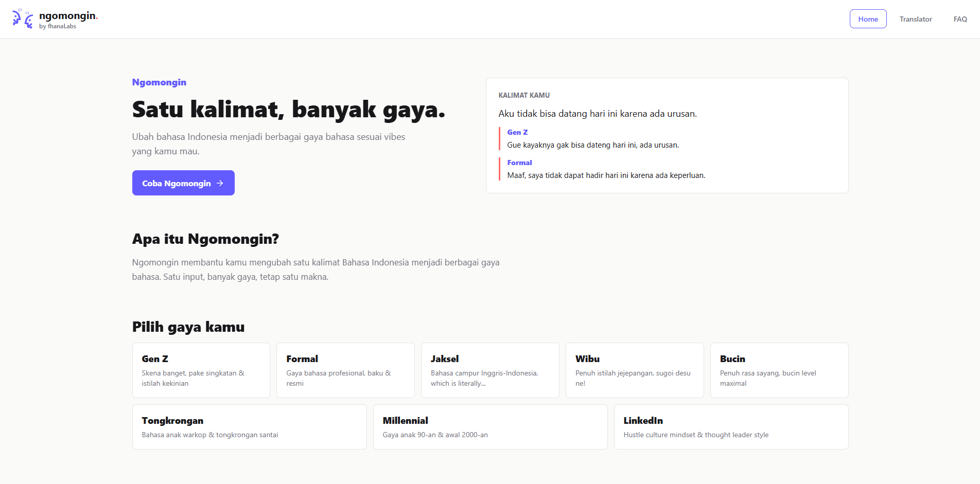Click 'Gaya anak 90-an & awal 2000-an' text
Image resolution: width=980 pixels, height=484 pixels.
point(435,435)
